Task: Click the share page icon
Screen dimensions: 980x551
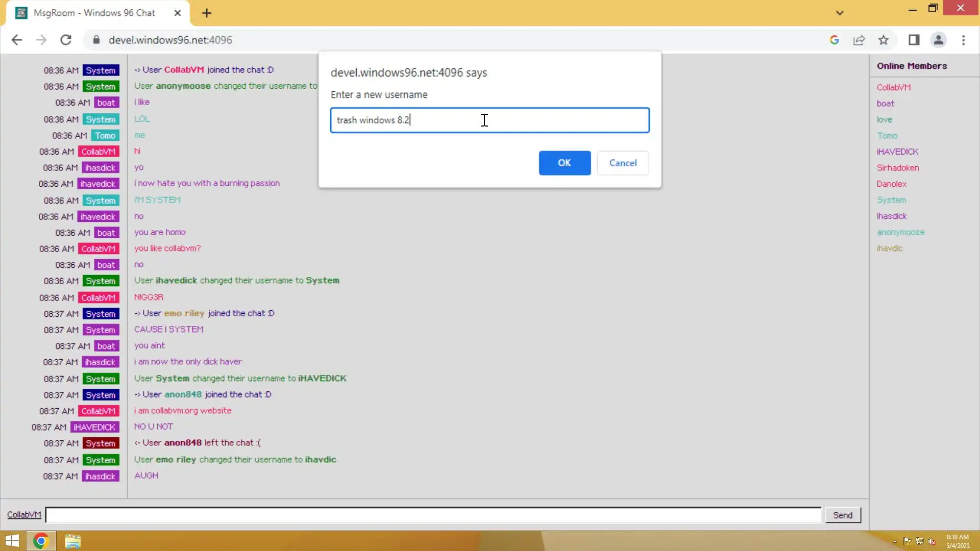Action: 859,40
